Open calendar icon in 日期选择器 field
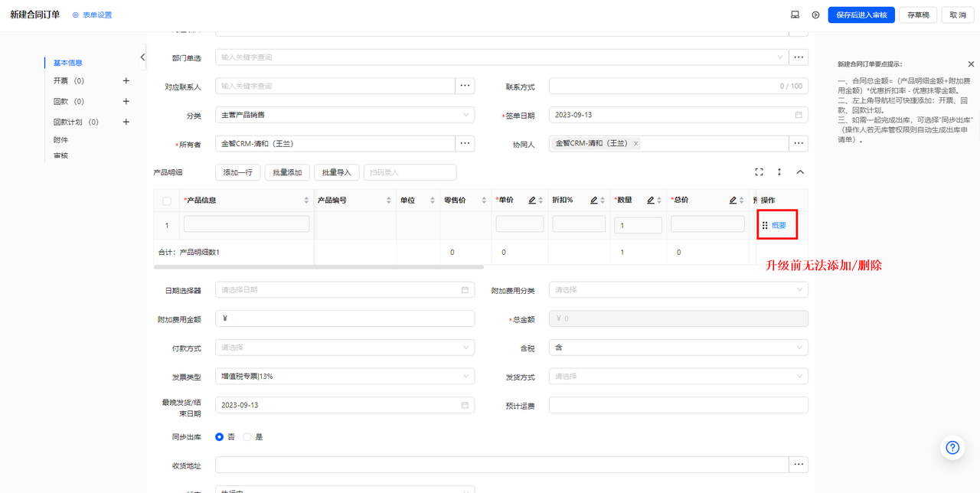This screenshot has width=980, height=493. tap(465, 290)
